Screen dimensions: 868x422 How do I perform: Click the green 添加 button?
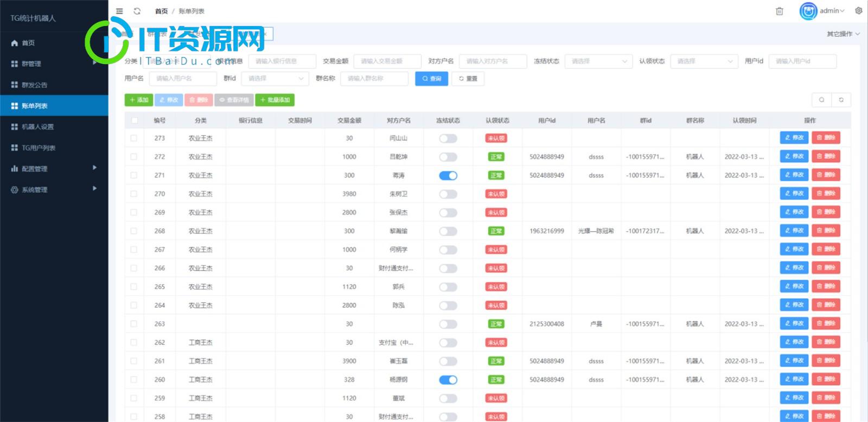[x=139, y=100]
